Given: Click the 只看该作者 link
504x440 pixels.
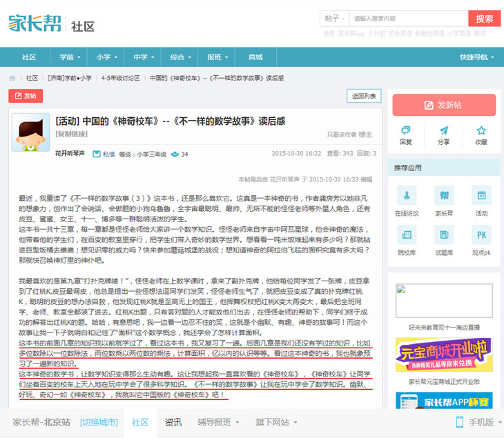Looking at the screenshot, I should pos(341,134).
